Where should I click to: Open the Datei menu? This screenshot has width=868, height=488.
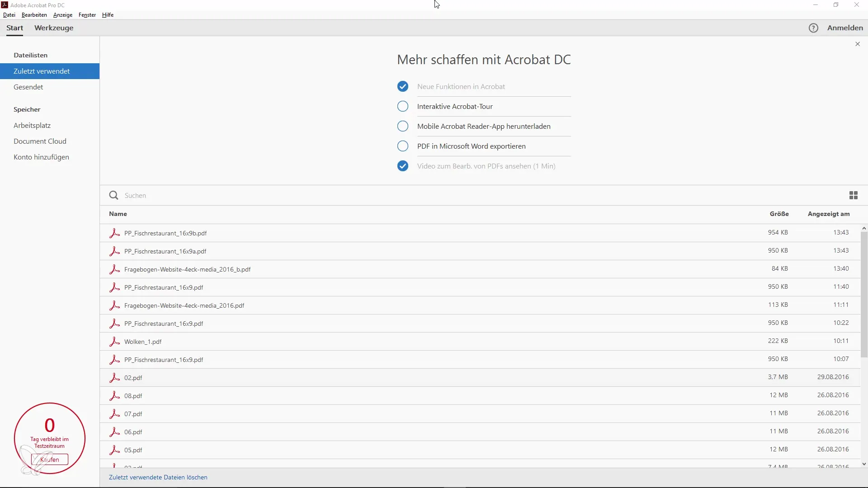point(9,15)
